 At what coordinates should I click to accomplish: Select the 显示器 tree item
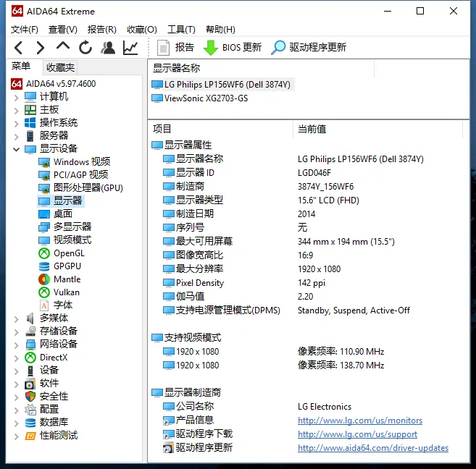[60, 201]
